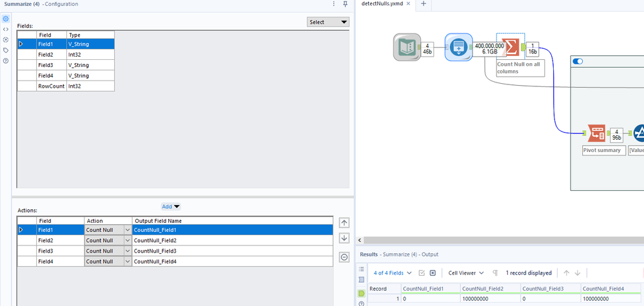Screen dimensions: 644x306
Task: Show results messages list icon
Action: (362, 269)
